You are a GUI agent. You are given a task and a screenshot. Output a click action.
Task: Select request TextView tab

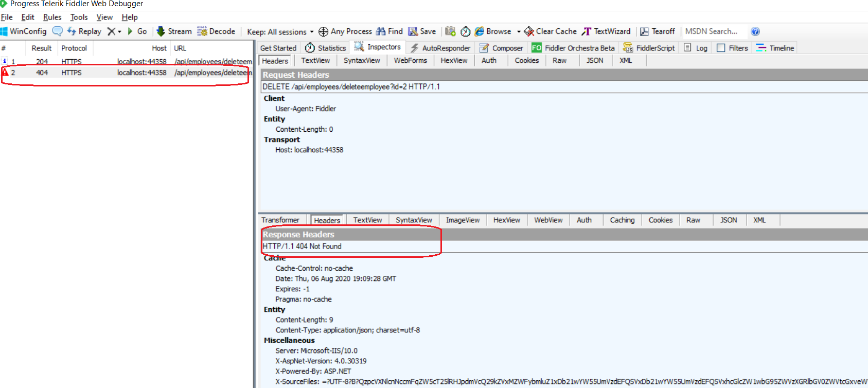click(315, 61)
